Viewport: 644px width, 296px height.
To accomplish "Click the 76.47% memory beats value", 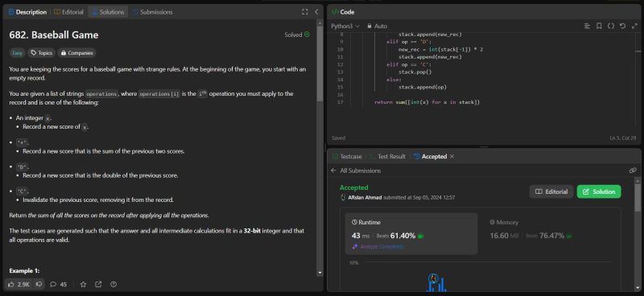I will 551,236.
